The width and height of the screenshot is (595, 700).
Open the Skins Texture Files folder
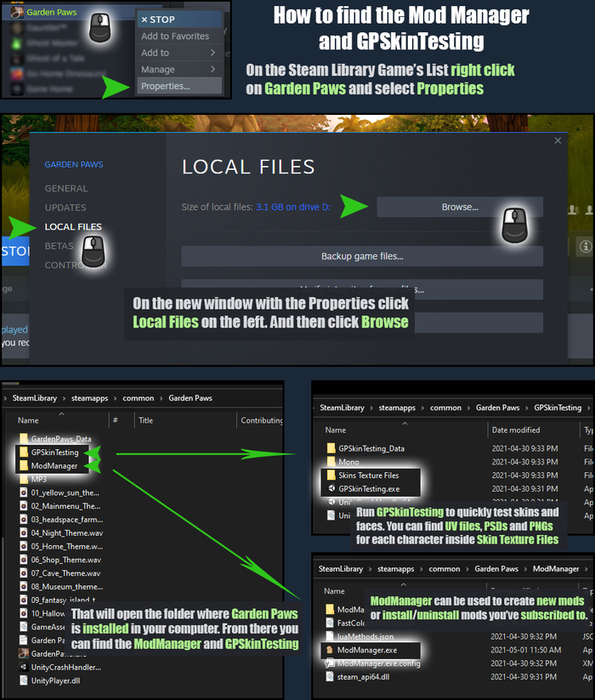tap(363, 475)
